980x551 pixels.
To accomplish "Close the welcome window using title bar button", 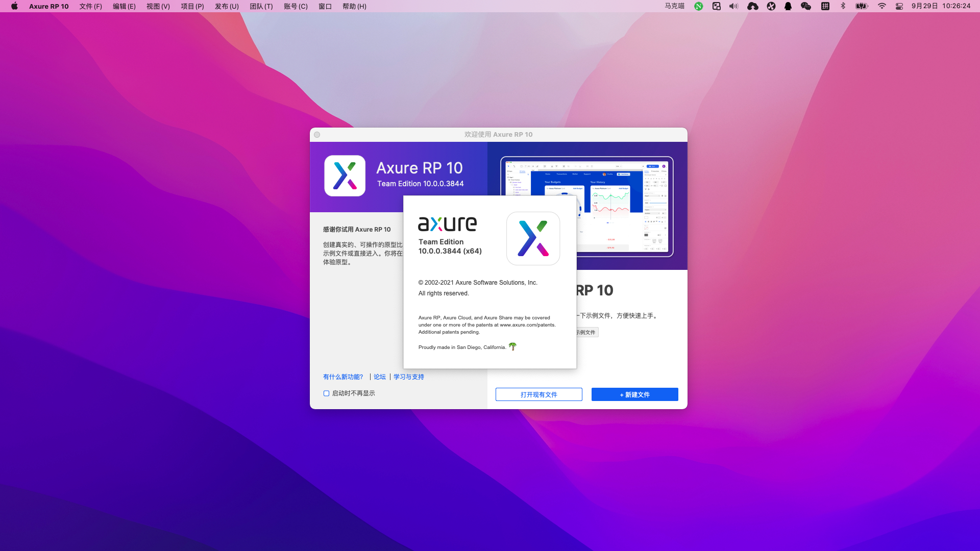I will (317, 135).
